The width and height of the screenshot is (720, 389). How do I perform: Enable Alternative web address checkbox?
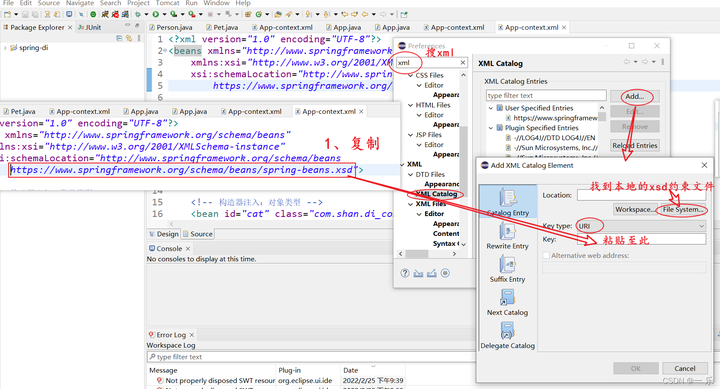coord(546,255)
